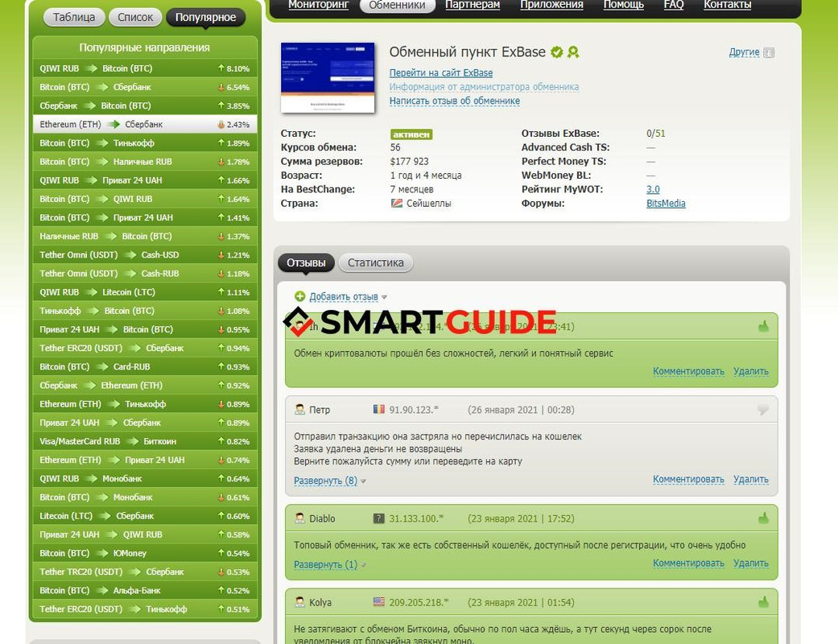
Task: Click thumbs-up icon on the top green review
Action: point(763,326)
